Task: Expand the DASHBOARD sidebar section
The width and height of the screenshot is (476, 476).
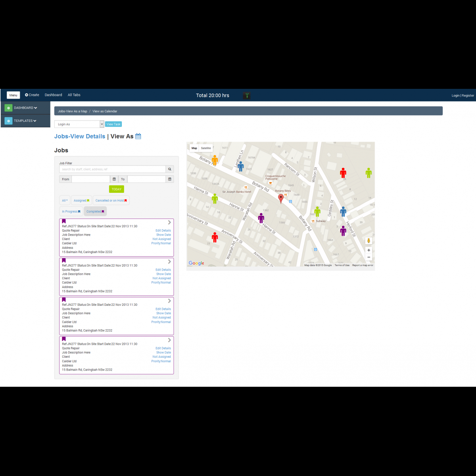Action: pyautogui.click(x=25, y=108)
